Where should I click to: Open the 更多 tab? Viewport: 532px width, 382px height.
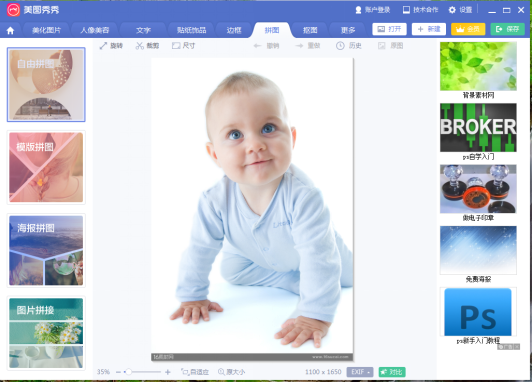(348, 30)
